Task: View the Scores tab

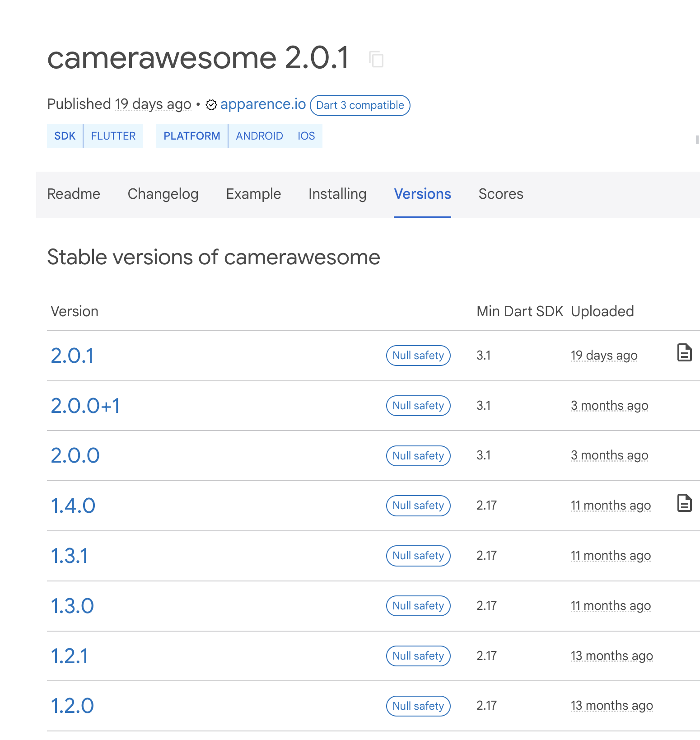Action: click(x=501, y=194)
